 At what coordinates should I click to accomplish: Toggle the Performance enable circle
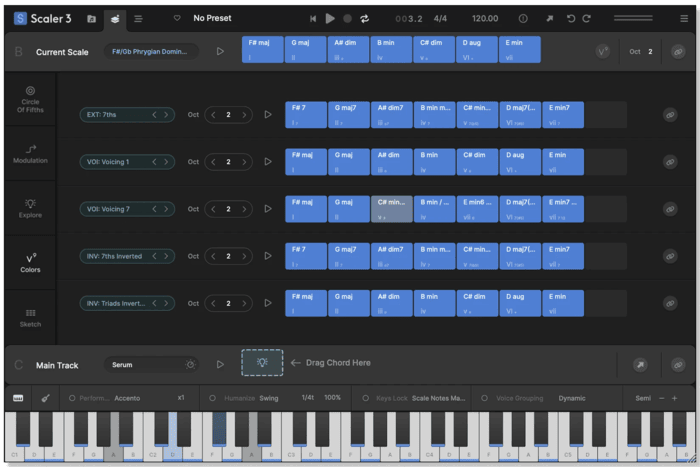(x=72, y=398)
